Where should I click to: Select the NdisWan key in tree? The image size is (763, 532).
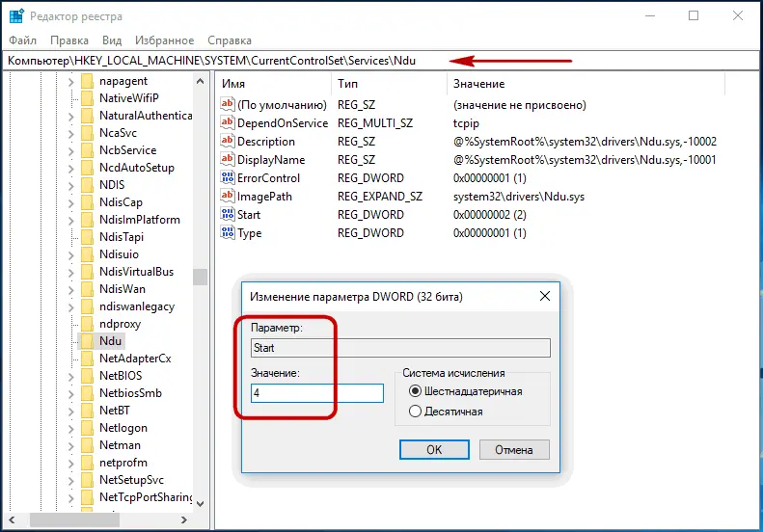click(123, 289)
